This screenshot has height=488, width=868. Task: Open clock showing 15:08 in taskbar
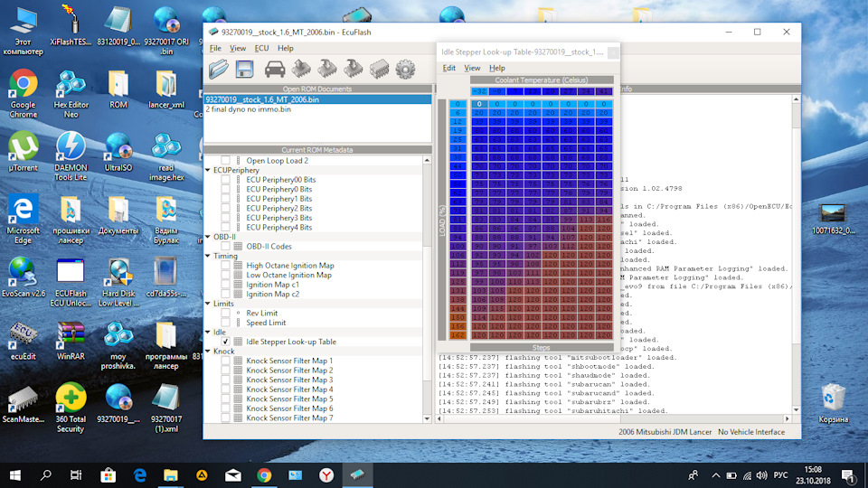813,474
